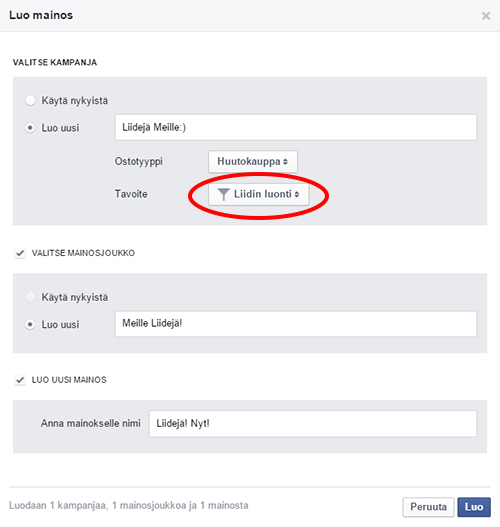The width and height of the screenshot is (500, 527).
Task: Click the campaign name field 'Liidejä Meille:)'
Action: coord(296,127)
